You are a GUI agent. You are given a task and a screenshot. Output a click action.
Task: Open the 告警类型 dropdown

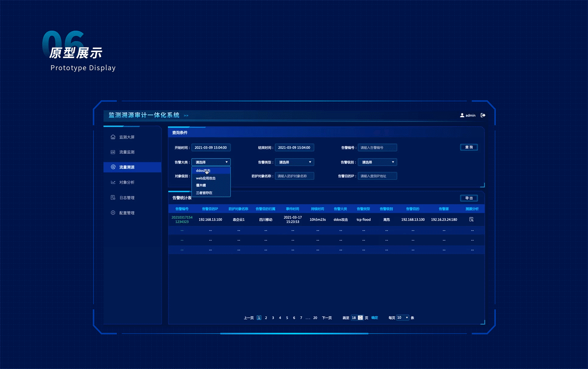coord(294,162)
